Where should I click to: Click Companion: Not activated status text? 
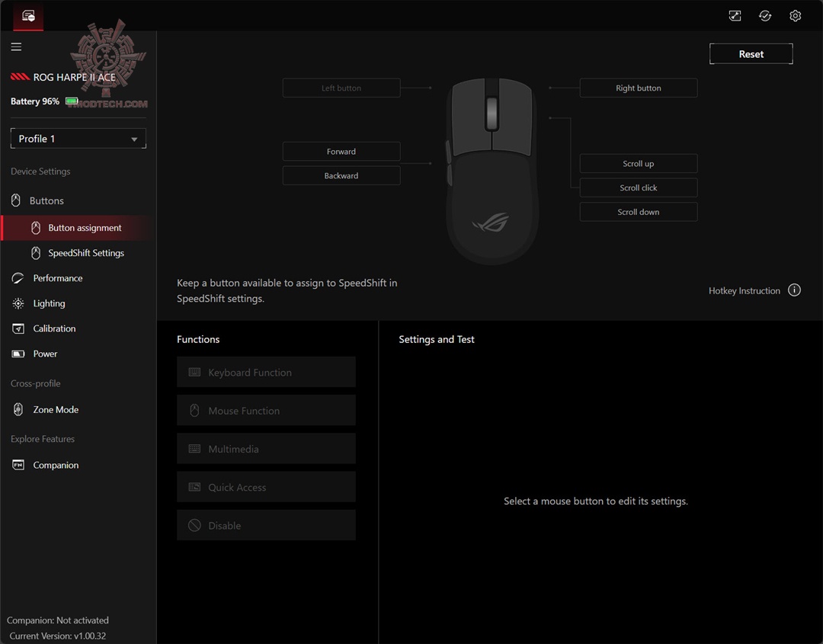[x=58, y=620]
